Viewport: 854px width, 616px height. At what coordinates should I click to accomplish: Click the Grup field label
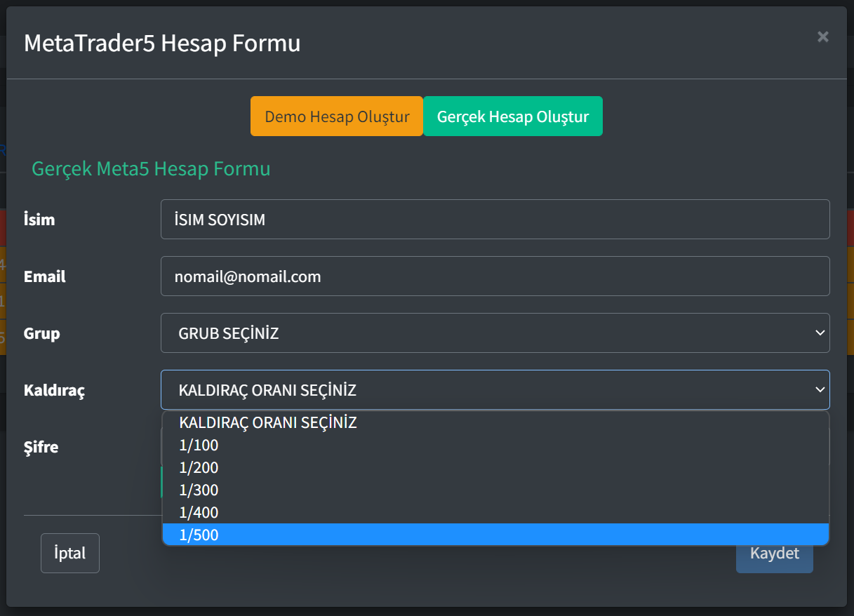point(41,334)
